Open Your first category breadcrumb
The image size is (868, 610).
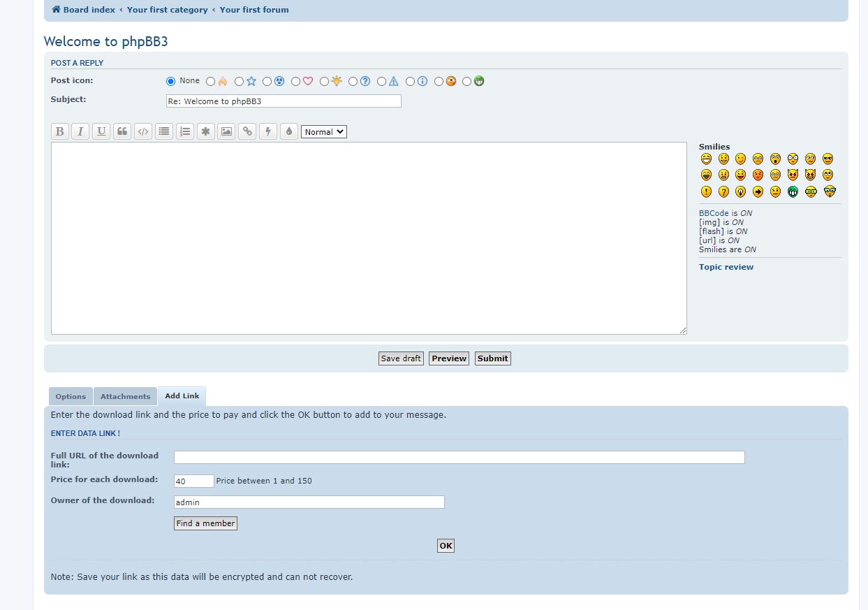pyautogui.click(x=168, y=10)
